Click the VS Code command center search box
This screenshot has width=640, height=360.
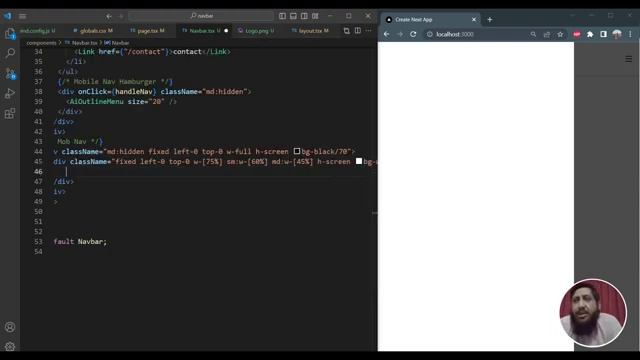pos(201,16)
